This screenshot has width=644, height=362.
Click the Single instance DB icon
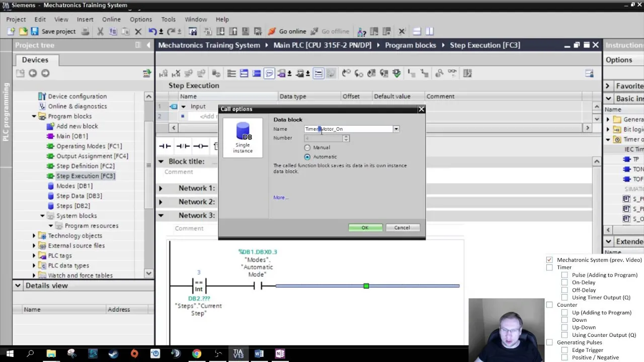(x=243, y=137)
